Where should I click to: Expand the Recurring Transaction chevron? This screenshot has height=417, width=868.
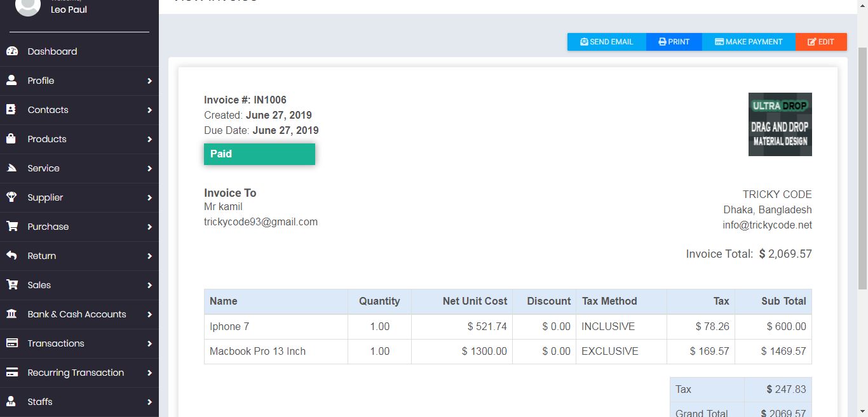tap(149, 373)
